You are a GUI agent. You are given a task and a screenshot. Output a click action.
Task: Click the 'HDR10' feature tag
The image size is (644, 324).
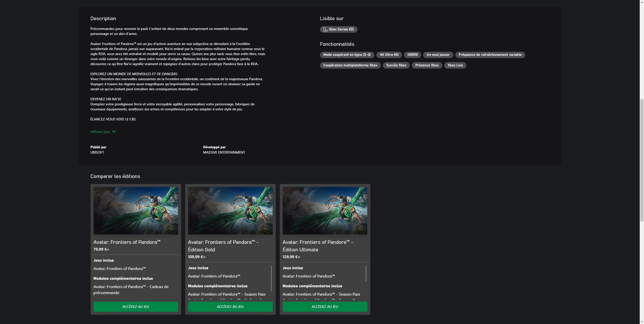click(x=412, y=55)
